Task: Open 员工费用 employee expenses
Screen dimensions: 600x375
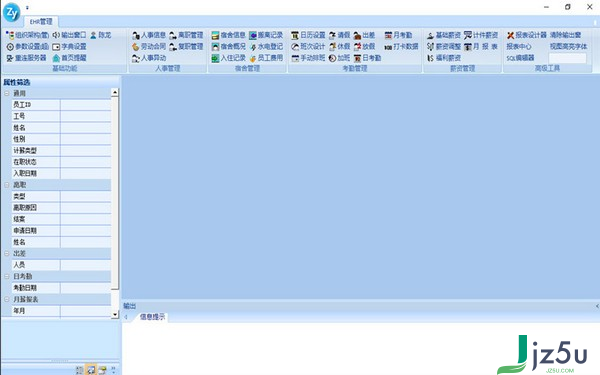Action: coord(266,58)
